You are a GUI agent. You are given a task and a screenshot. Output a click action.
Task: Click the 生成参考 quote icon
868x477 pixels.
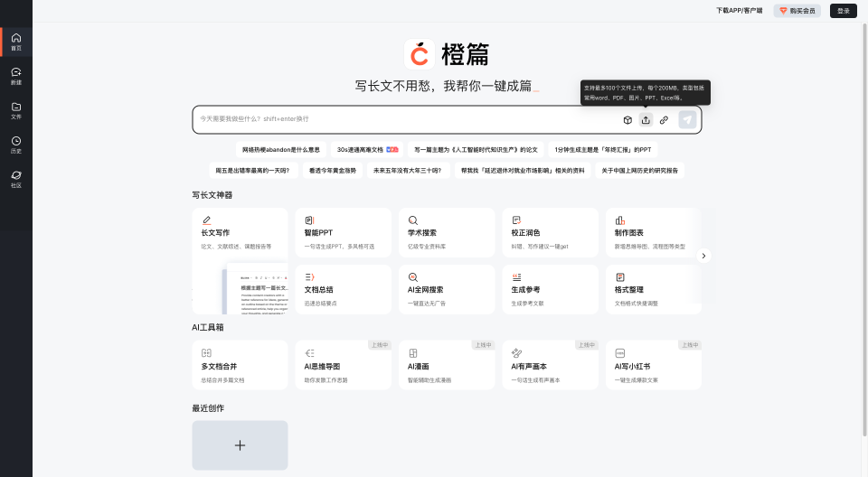click(516, 276)
